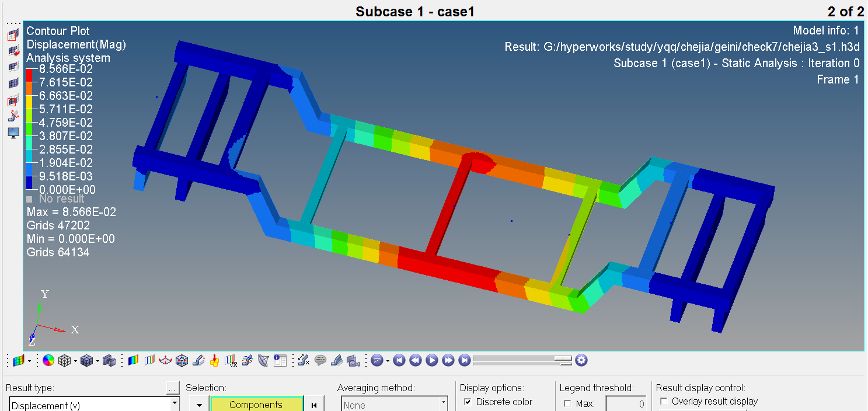
Task: Jump to first animation frame
Action: tap(399, 360)
